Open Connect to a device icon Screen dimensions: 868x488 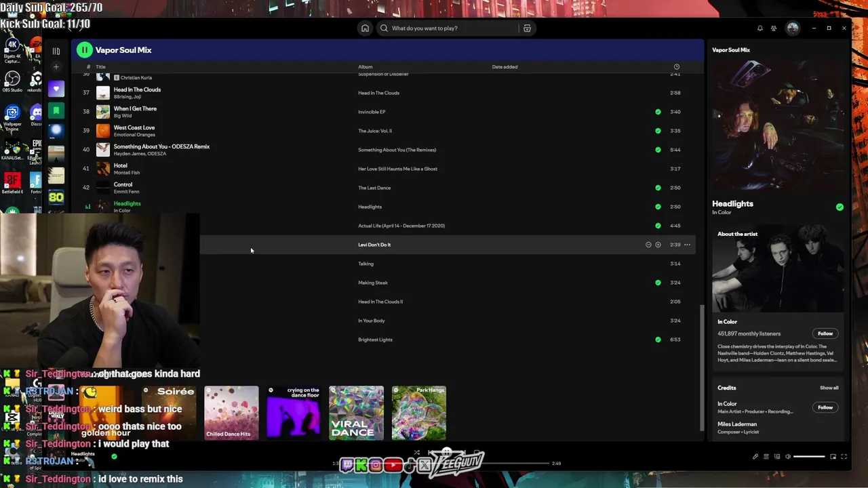tap(777, 457)
